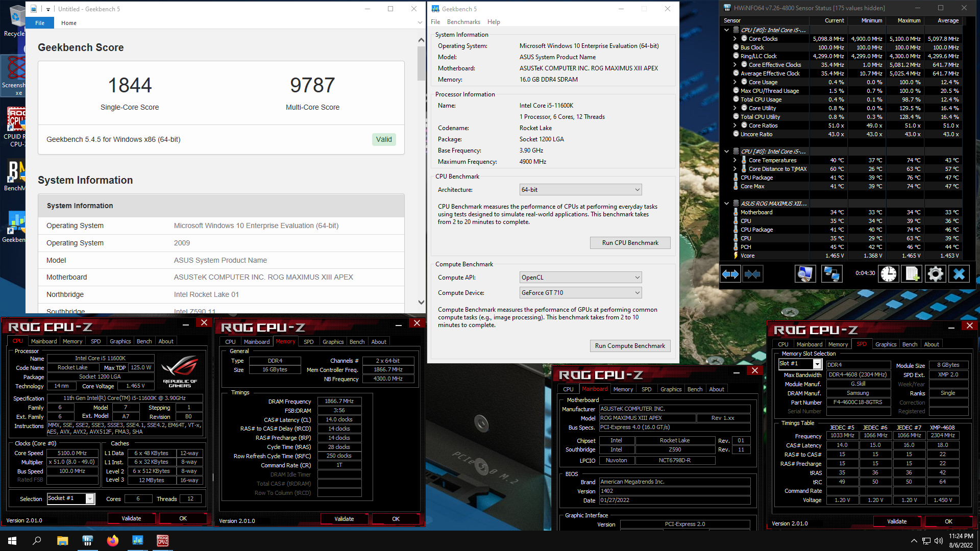
Task: Open the Architecture 64-bit dropdown
Action: pyautogui.click(x=580, y=190)
